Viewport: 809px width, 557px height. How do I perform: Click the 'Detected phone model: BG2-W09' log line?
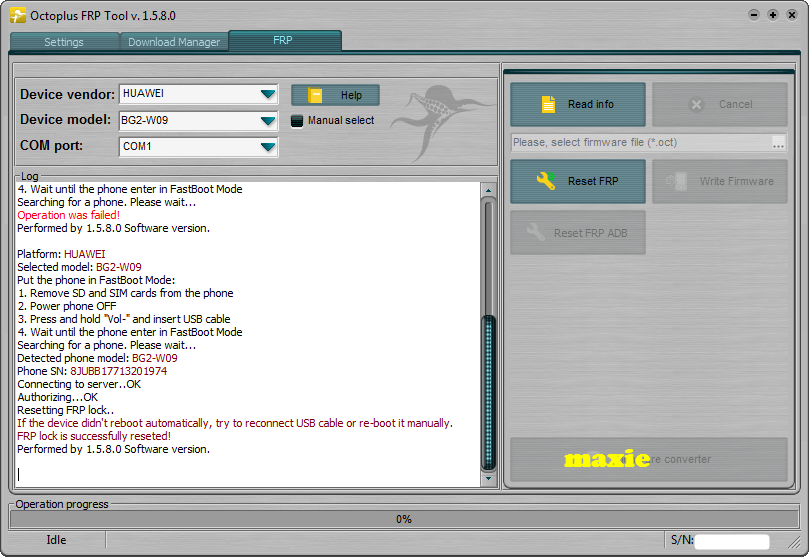coord(97,358)
